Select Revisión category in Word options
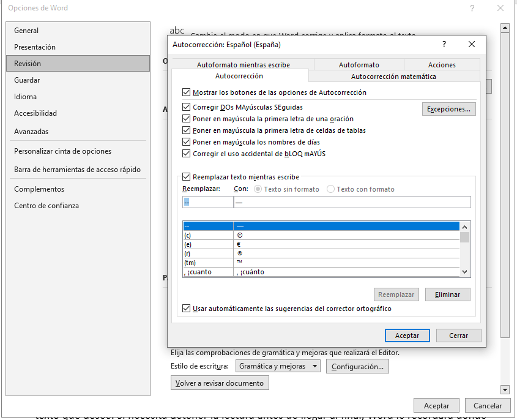Screen dimensions: 517x420 pos(78,63)
